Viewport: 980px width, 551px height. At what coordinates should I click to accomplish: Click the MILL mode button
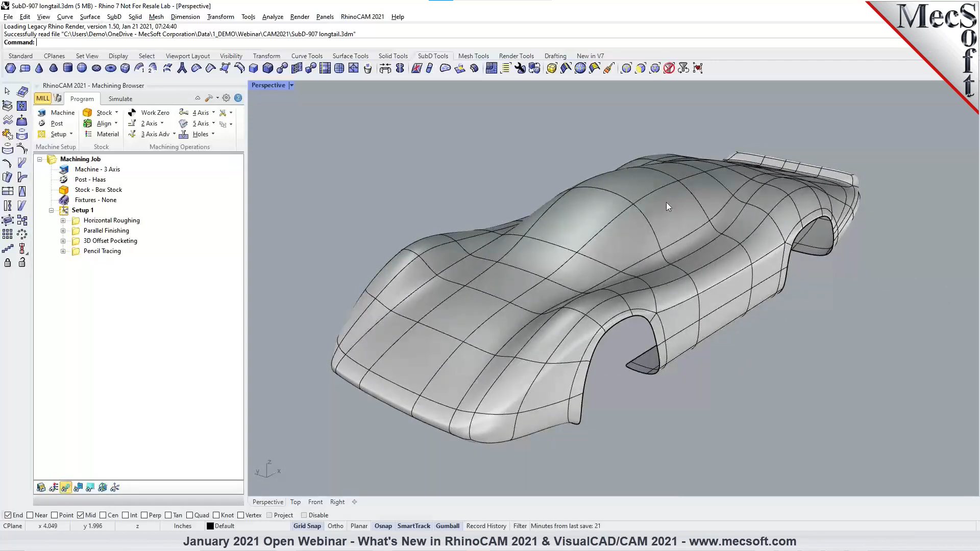pyautogui.click(x=43, y=98)
